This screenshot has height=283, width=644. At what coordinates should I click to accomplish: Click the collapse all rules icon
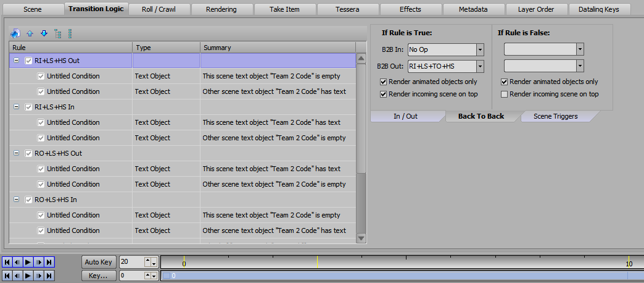click(70, 33)
